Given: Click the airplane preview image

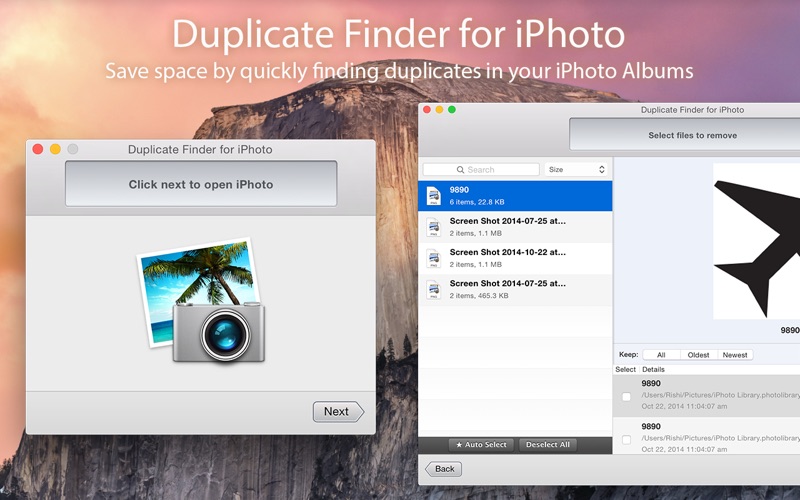Looking at the screenshot, I should point(757,241).
